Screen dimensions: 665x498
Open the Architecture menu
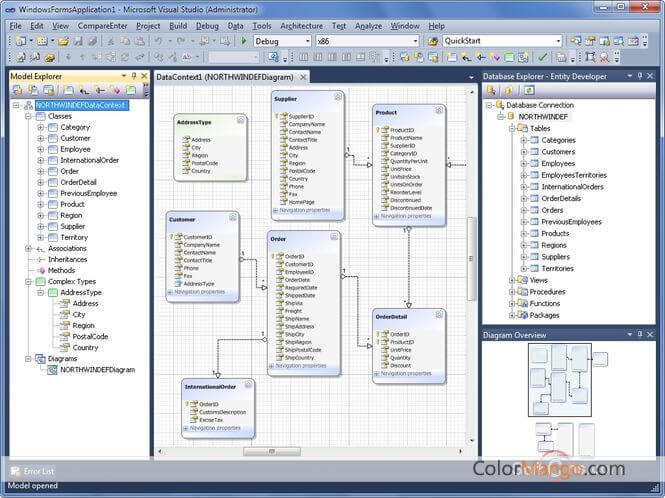[301, 25]
